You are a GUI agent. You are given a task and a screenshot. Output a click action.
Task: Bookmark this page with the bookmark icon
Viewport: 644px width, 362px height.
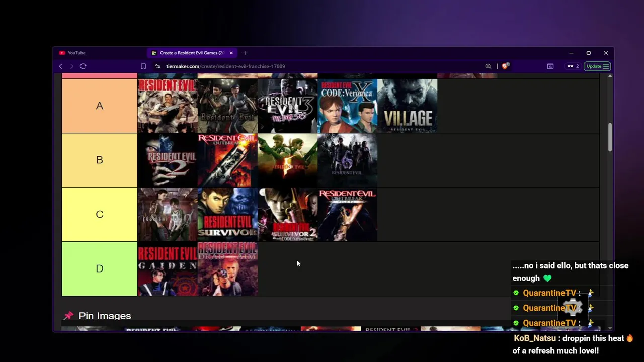pos(143,66)
